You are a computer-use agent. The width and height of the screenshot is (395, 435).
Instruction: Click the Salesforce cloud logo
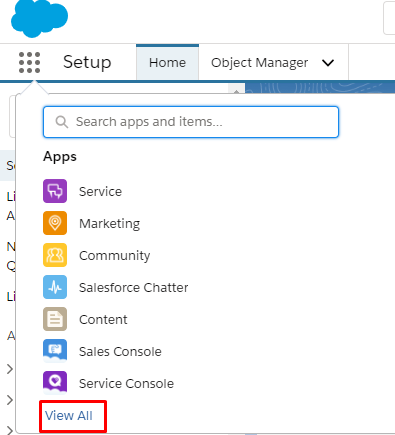point(39,18)
